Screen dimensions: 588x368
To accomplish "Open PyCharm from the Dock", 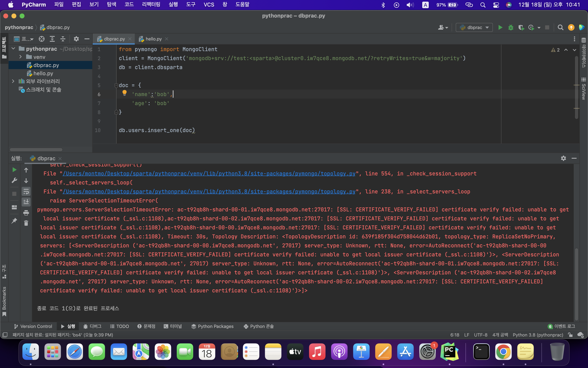I will [449, 351].
